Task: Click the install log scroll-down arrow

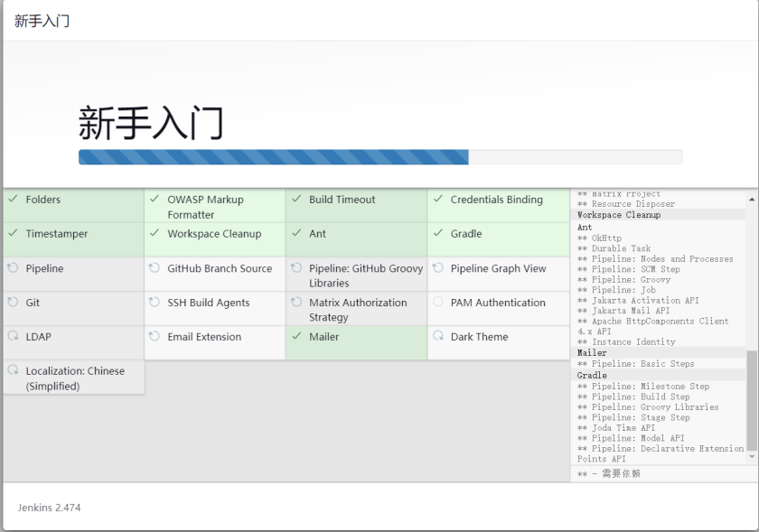Action: coord(751,456)
